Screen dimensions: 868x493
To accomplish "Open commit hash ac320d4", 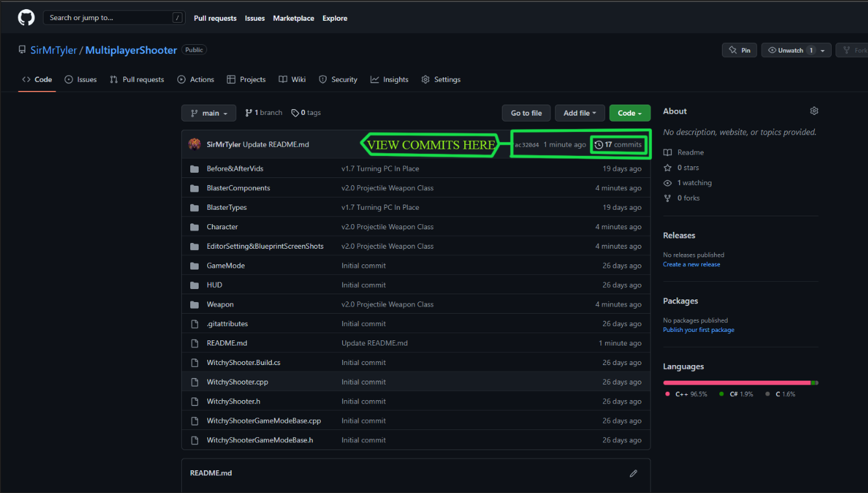I will (x=527, y=145).
